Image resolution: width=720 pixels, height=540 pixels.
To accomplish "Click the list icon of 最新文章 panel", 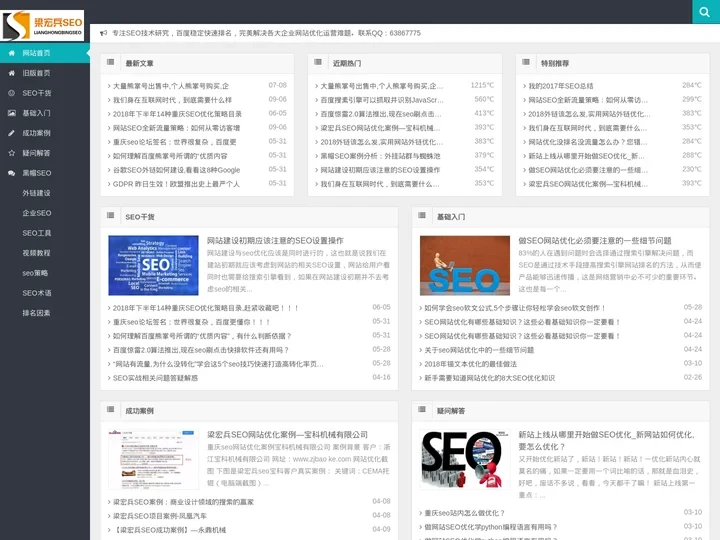I will click(111, 62).
